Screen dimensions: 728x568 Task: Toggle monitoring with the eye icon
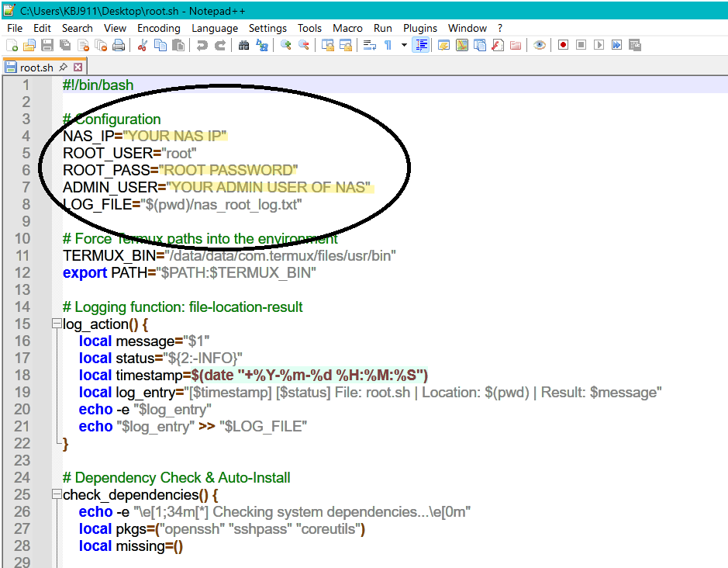point(540,46)
